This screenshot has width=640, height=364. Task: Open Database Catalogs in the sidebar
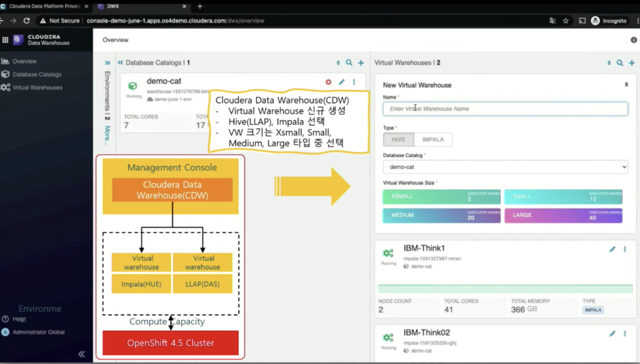pos(37,74)
